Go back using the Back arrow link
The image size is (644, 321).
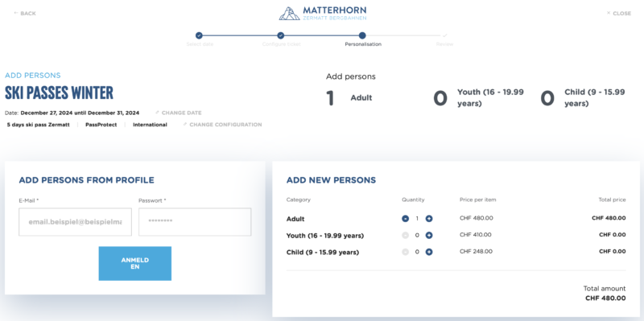point(25,14)
